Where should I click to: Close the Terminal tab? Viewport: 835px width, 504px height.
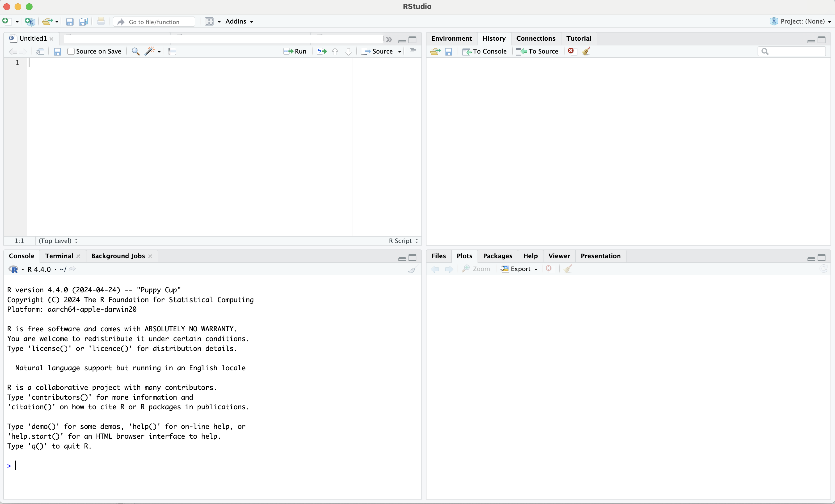coord(78,256)
